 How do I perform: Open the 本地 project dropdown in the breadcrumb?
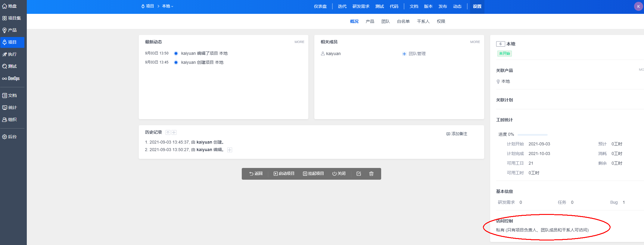point(167,6)
